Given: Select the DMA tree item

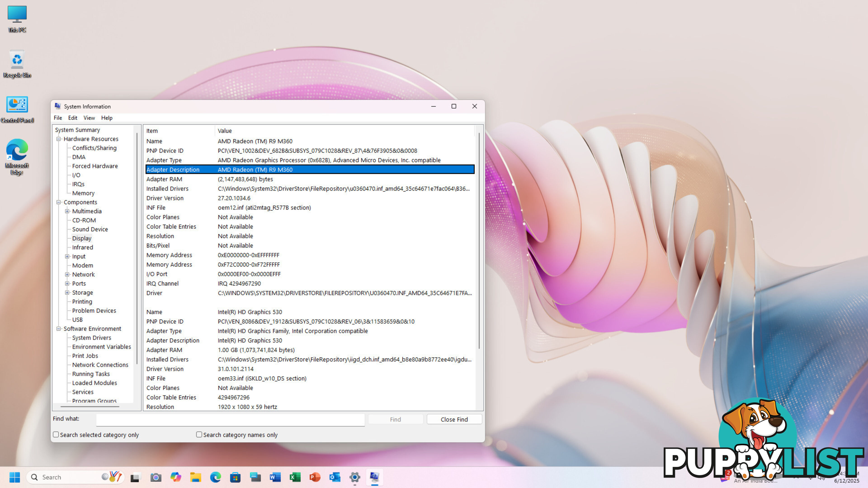Looking at the screenshot, I should pos(79,157).
